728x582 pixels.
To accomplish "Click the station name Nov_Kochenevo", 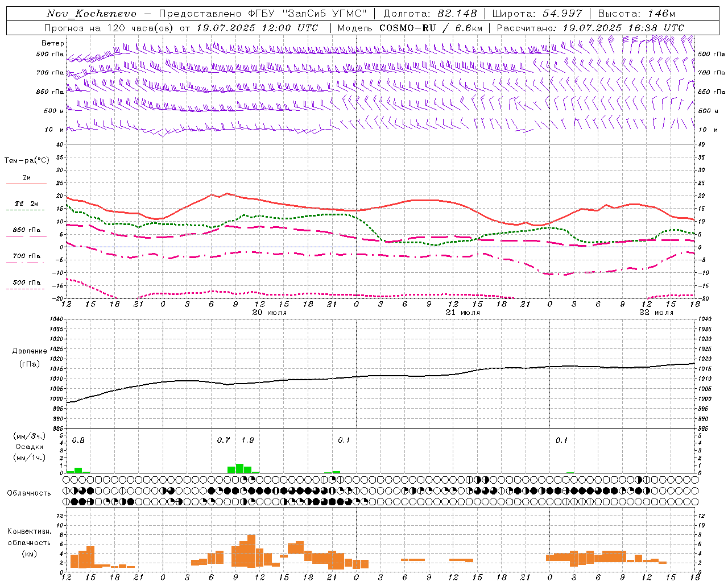I will [x=92, y=14].
